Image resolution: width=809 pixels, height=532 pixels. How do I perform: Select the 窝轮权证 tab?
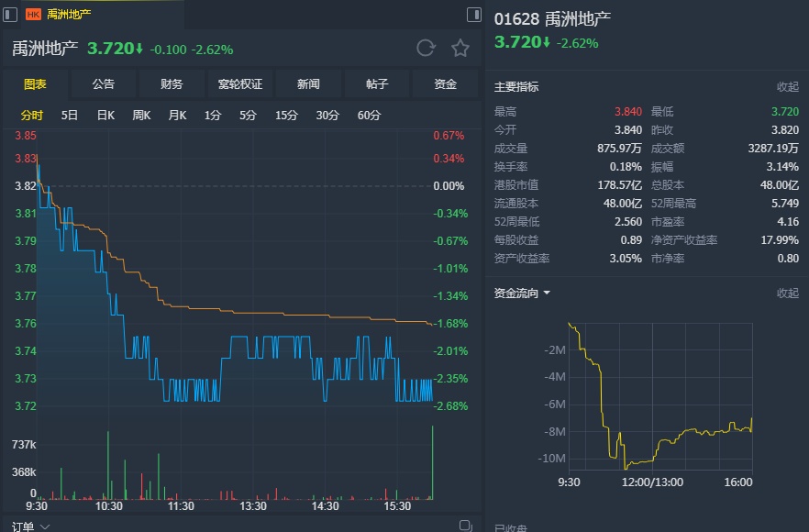[x=240, y=84]
